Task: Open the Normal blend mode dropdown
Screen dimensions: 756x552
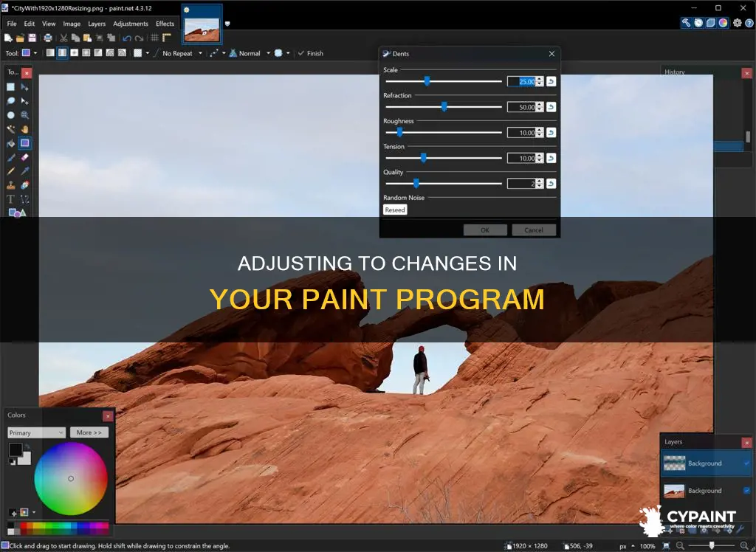Action: [250, 54]
